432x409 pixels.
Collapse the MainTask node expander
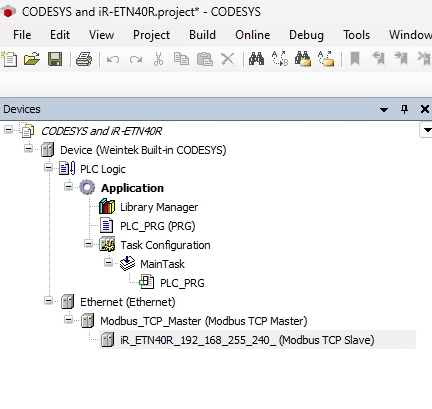[x=108, y=262]
